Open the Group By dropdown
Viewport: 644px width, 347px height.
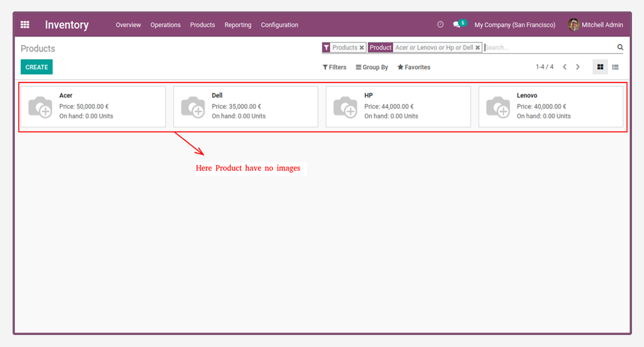(x=372, y=67)
